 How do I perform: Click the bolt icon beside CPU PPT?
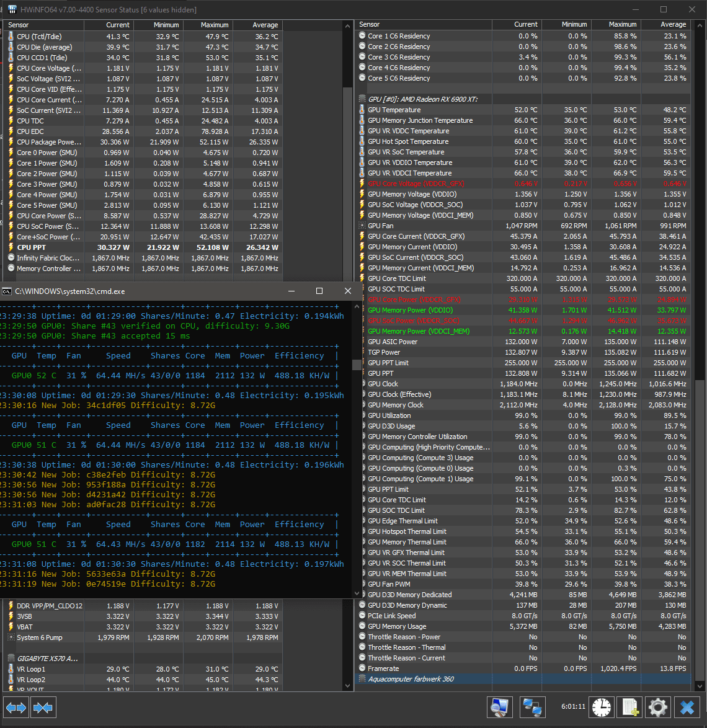[11, 247]
